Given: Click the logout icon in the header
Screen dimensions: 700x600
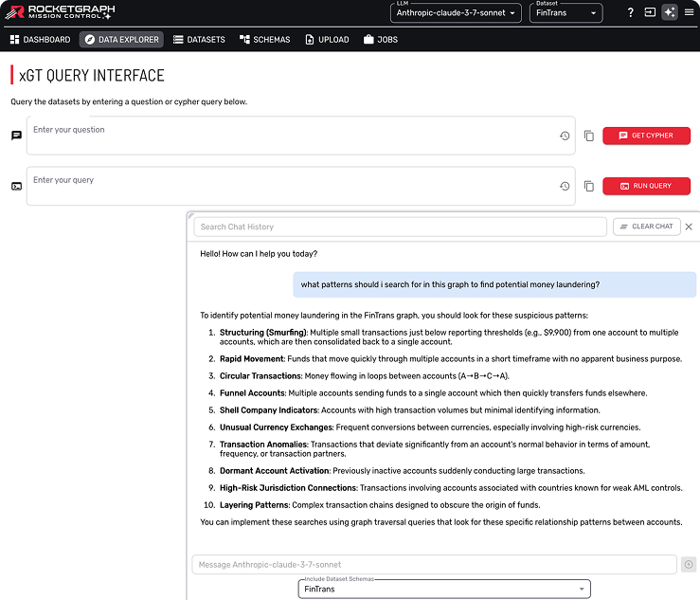Looking at the screenshot, I should coord(650,12).
